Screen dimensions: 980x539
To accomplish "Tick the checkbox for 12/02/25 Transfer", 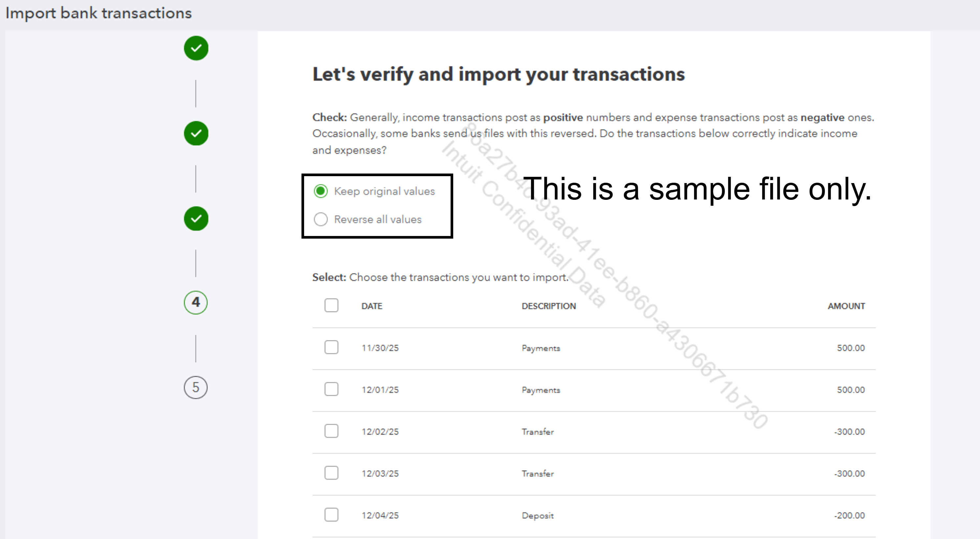I will coord(331,431).
